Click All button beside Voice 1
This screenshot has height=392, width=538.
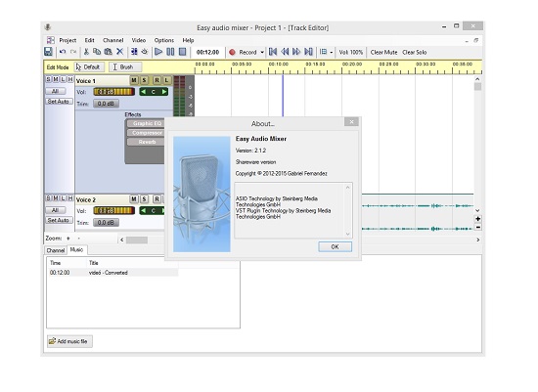(x=55, y=91)
